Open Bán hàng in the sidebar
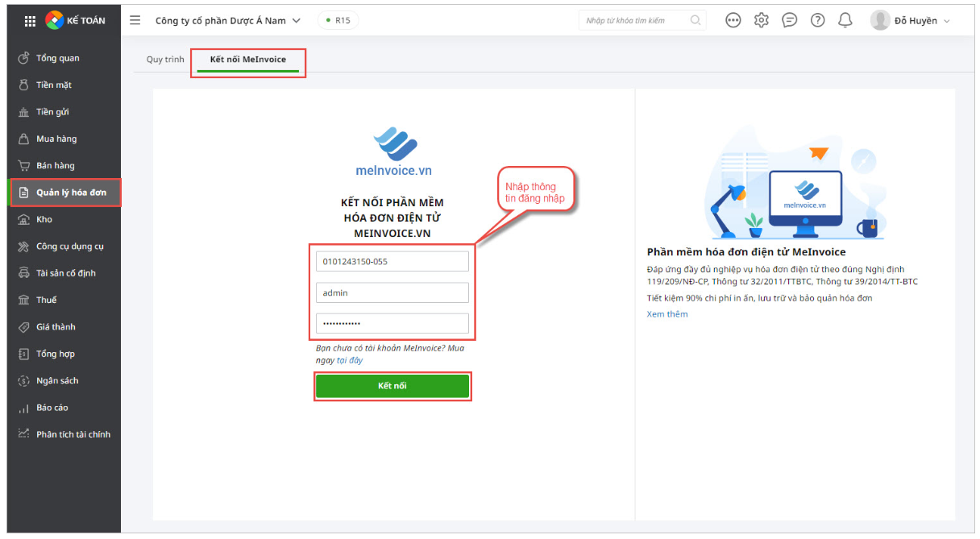The image size is (980, 539). 64,165
